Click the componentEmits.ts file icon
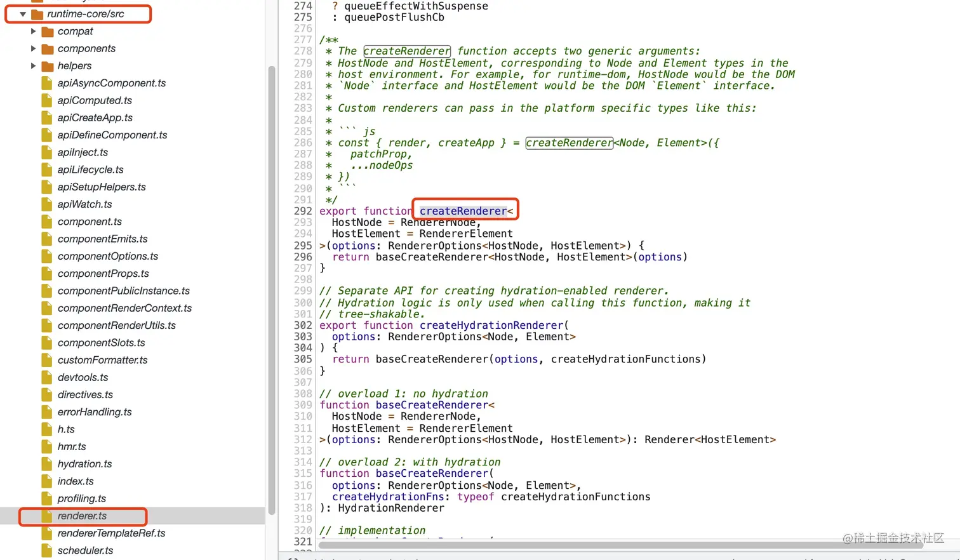Screen dimensions: 960x560 (46, 239)
